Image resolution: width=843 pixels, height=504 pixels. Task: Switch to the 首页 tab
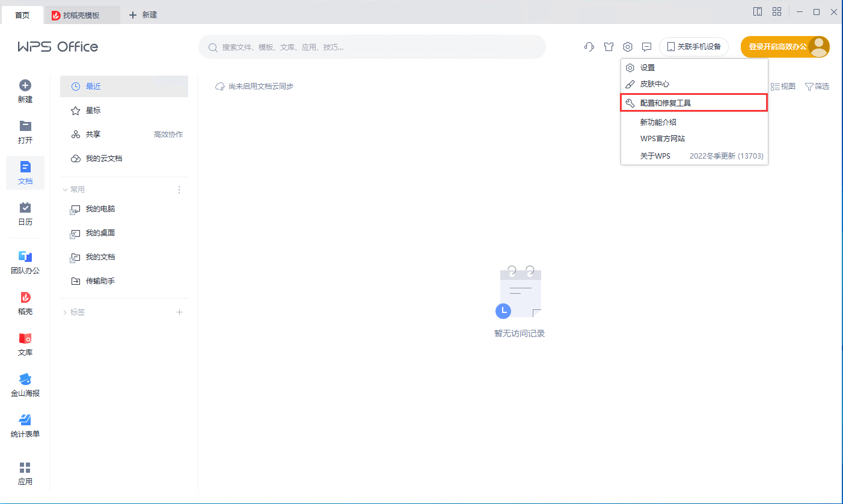pyautogui.click(x=22, y=15)
